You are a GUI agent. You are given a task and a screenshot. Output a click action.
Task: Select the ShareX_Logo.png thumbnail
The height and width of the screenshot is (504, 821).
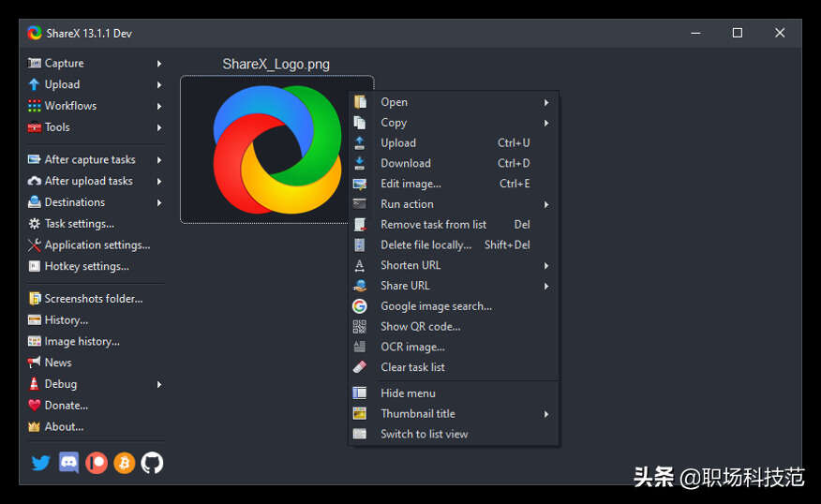pos(277,150)
